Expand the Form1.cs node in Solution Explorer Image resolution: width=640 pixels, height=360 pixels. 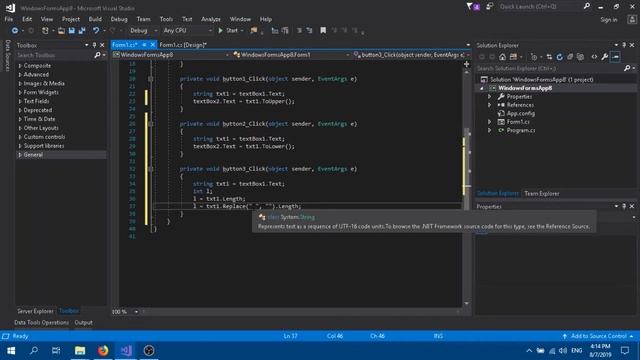489,122
